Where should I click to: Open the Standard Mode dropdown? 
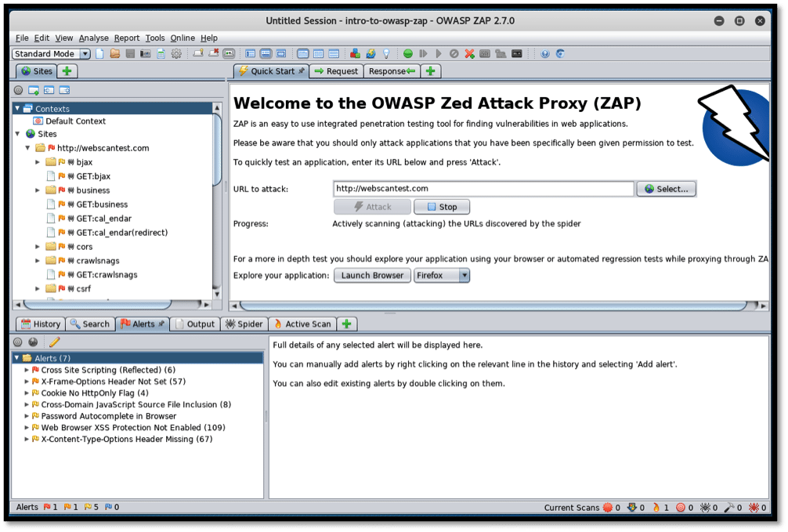(85, 54)
